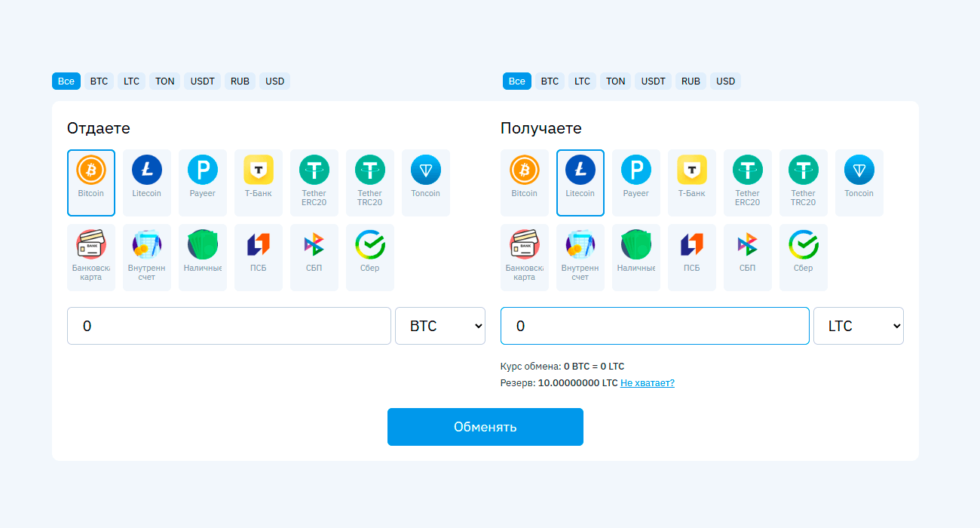
Task: Click the Обменять exchange button
Action: pyautogui.click(x=485, y=427)
